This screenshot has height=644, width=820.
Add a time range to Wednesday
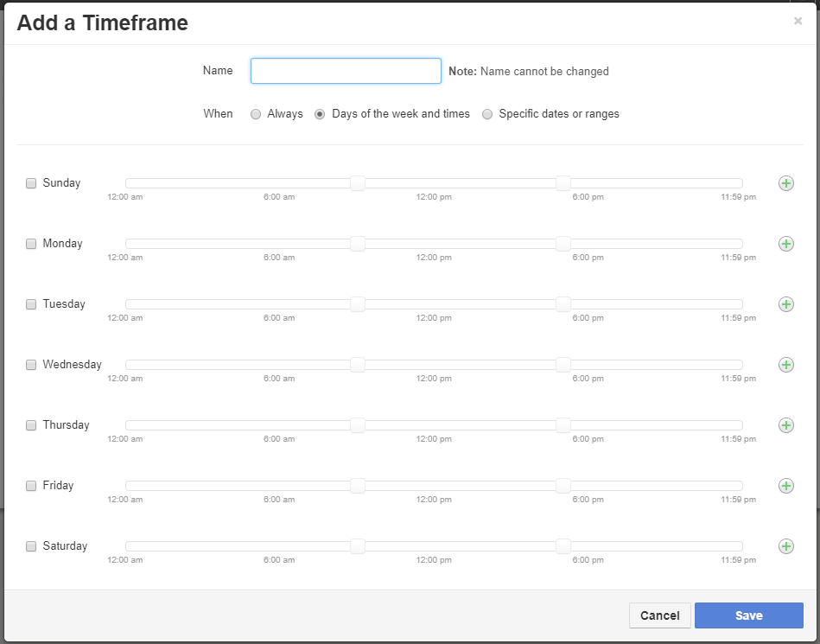click(x=786, y=365)
